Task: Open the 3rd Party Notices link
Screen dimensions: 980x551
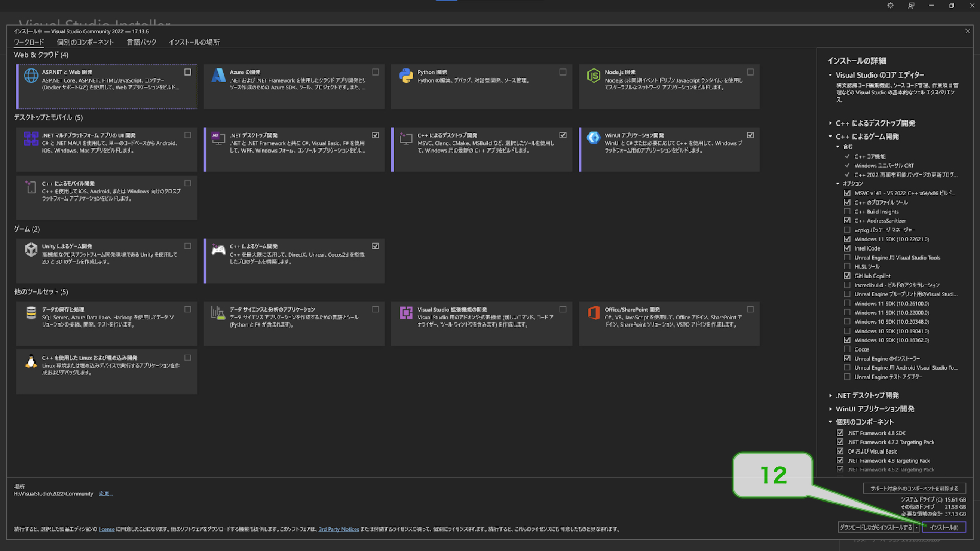Action: coord(338,529)
